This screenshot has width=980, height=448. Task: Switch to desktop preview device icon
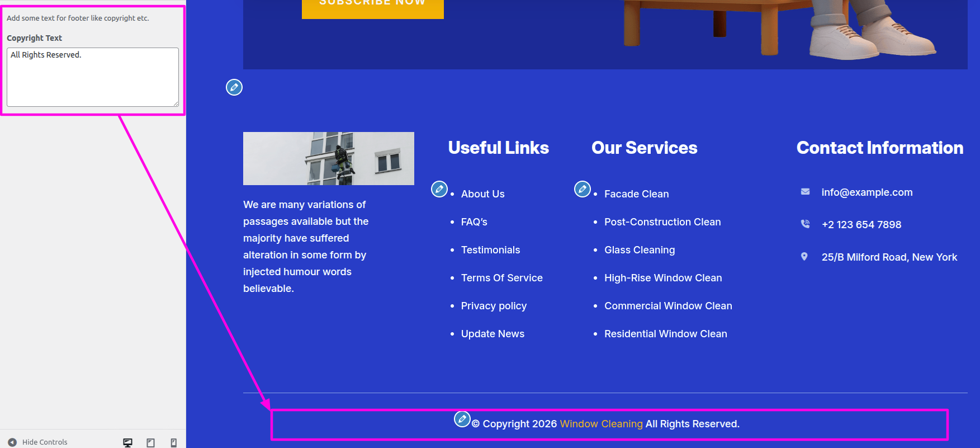pos(127,442)
